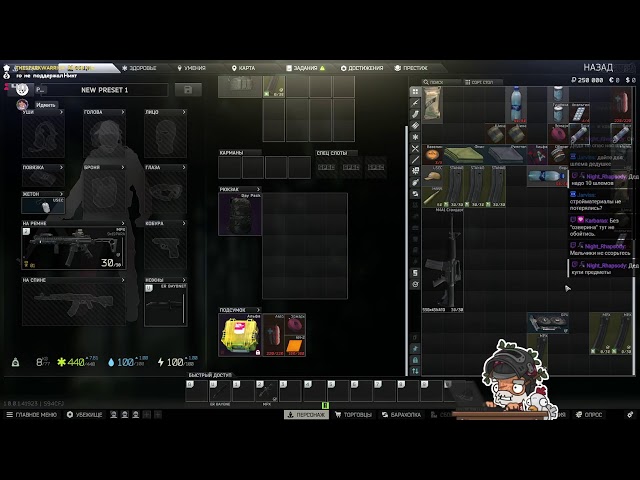This screenshot has height=480, width=640.
Task: Select the ER Bayonet in the scabbard slot
Action: [165, 305]
